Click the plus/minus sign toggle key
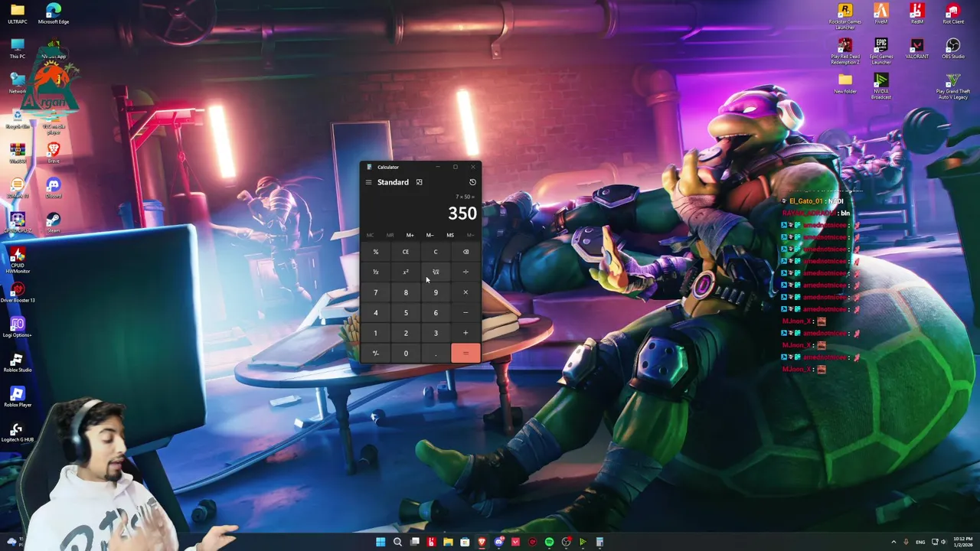The height and width of the screenshot is (551, 980). [375, 353]
